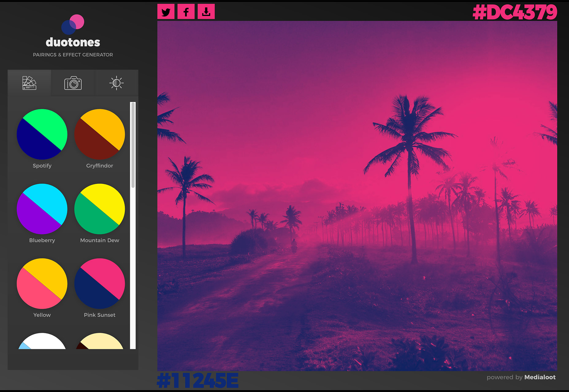Click the #11245E shadow color code
Viewport: 569px width, 392px height.
(x=198, y=380)
